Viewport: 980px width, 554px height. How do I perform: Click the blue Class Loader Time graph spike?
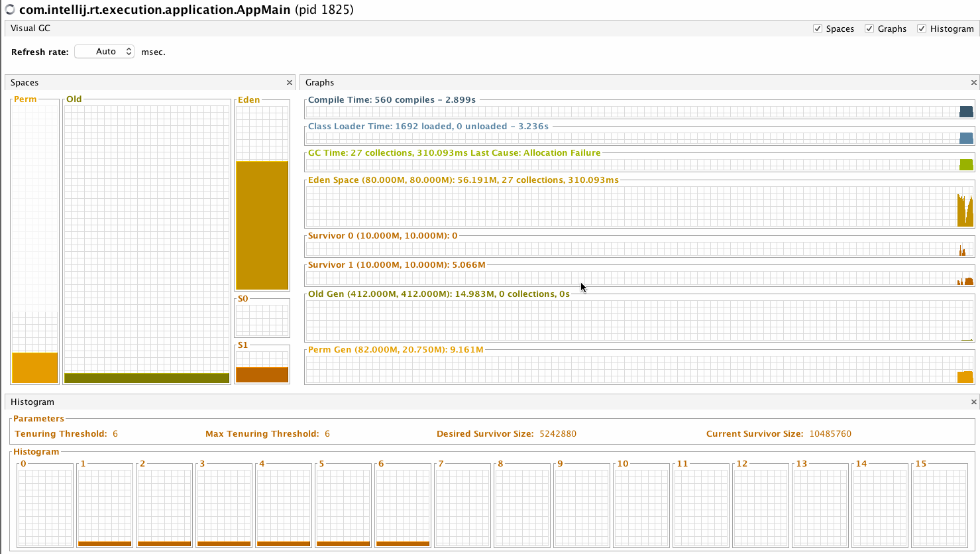[966, 138]
